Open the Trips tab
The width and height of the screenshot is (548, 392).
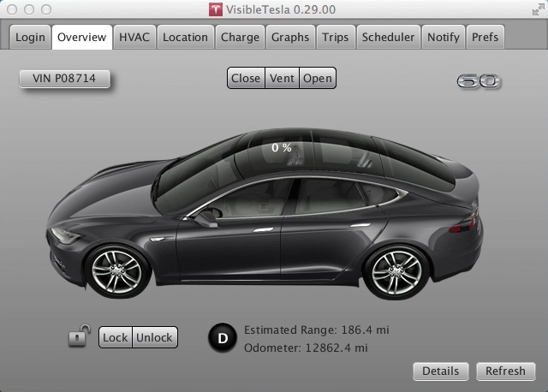point(336,37)
